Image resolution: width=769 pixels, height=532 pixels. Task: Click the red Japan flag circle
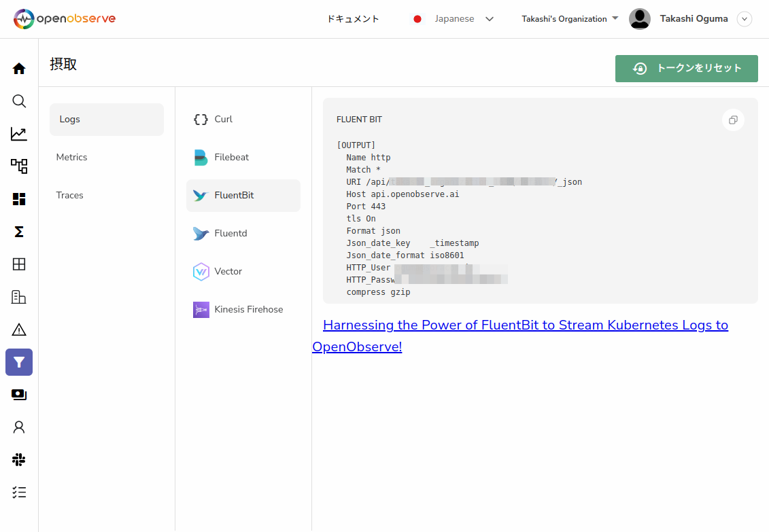[417, 19]
